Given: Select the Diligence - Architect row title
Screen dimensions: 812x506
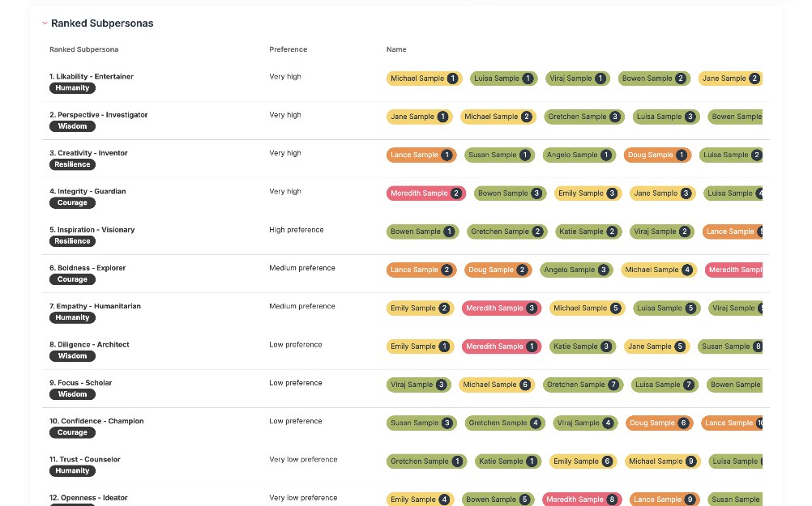Looking at the screenshot, I should [x=90, y=345].
